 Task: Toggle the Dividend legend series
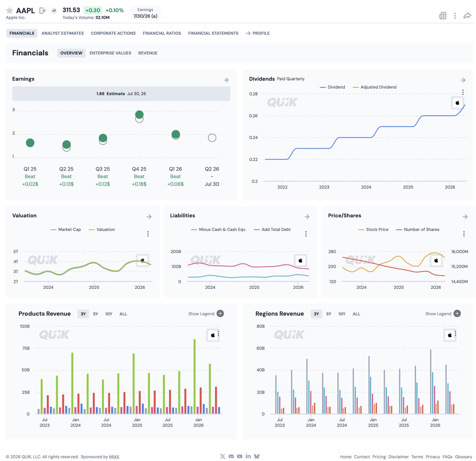coord(332,87)
